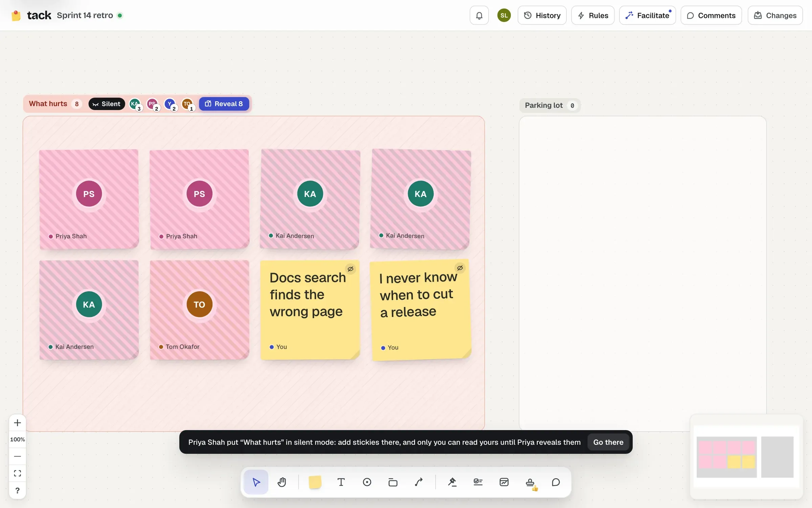Pick the yellow sticky note tool
812x508 pixels.
315,482
